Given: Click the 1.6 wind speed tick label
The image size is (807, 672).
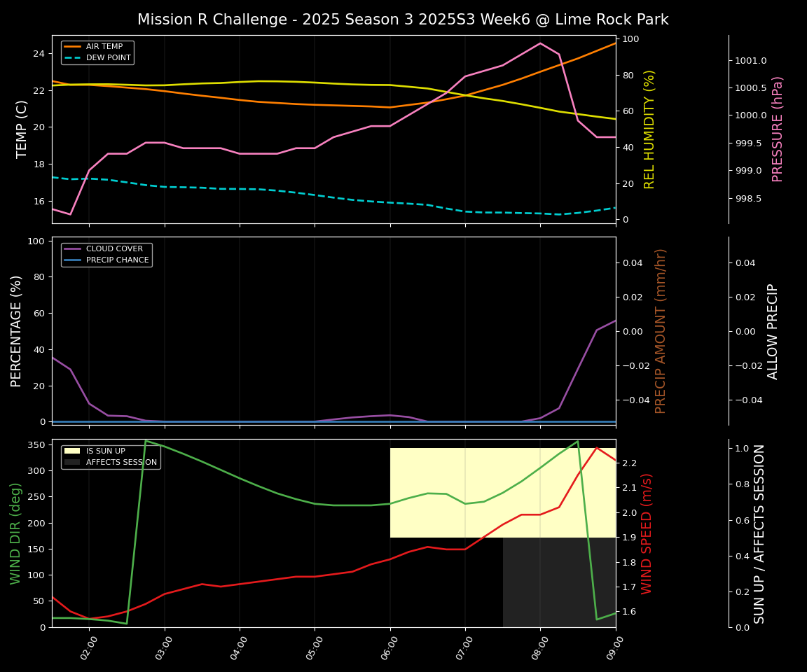Looking at the screenshot, I should pyautogui.click(x=630, y=612).
